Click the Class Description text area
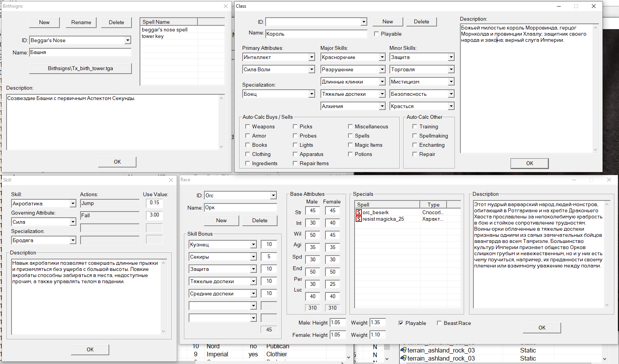Viewport: 619px width, 364px height. point(527,89)
